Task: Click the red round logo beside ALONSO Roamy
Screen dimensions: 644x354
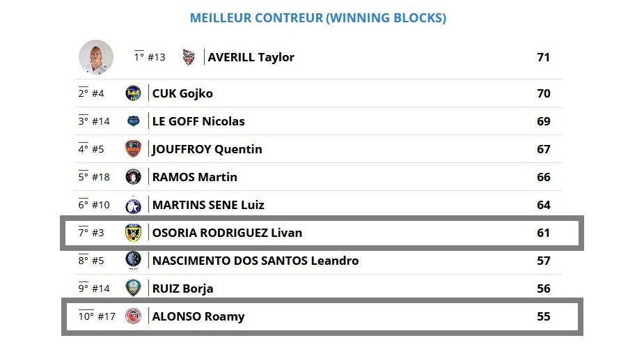Action: point(133,316)
